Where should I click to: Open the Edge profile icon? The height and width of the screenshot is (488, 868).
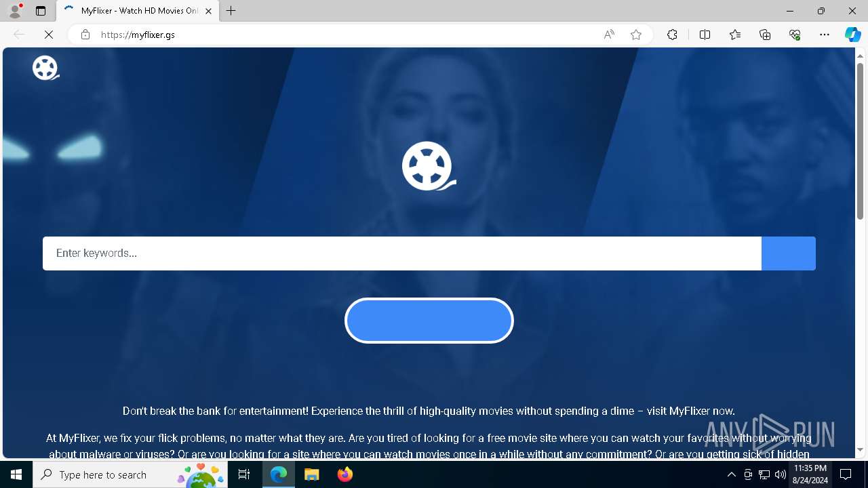click(x=15, y=11)
